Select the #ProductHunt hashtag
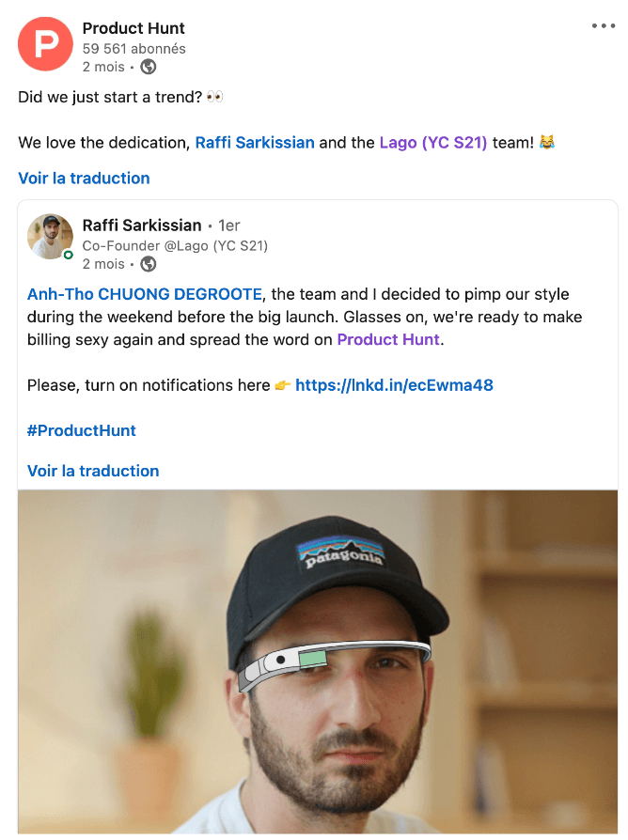This screenshot has width=628, height=840. [x=82, y=430]
